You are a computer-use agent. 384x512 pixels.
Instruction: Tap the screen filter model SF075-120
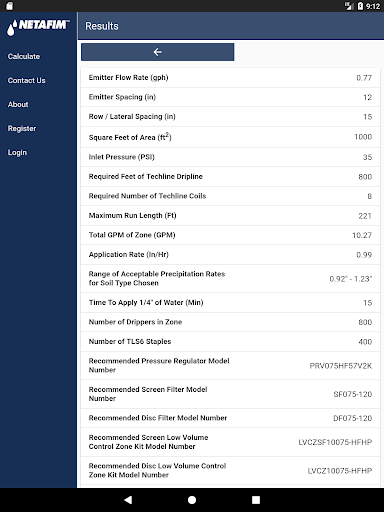(x=353, y=394)
